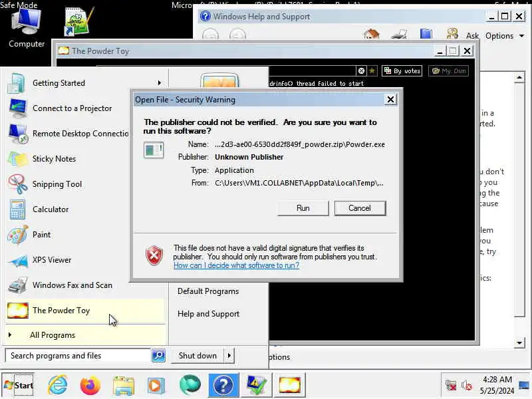Click Help window scrollbar up arrow
The height and width of the screenshot is (399, 532).
519,78
